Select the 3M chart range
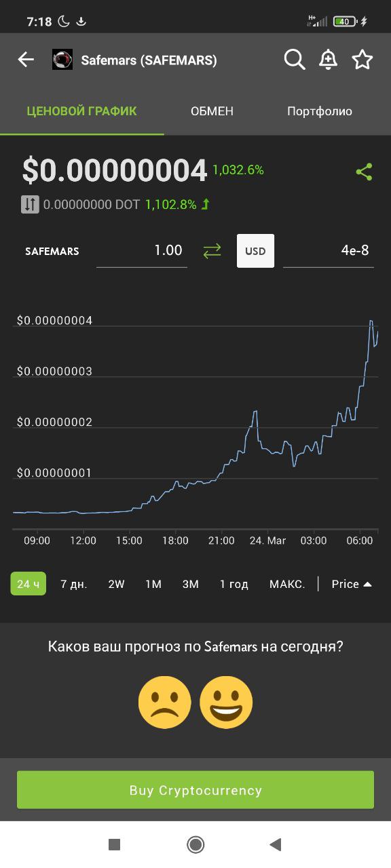Viewport: 391px width, 868px height. [191, 584]
